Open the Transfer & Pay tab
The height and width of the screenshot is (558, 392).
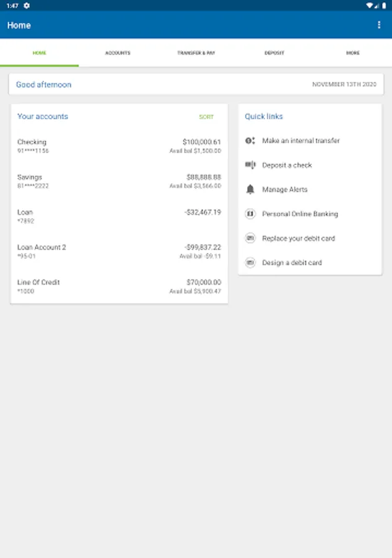(x=196, y=53)
